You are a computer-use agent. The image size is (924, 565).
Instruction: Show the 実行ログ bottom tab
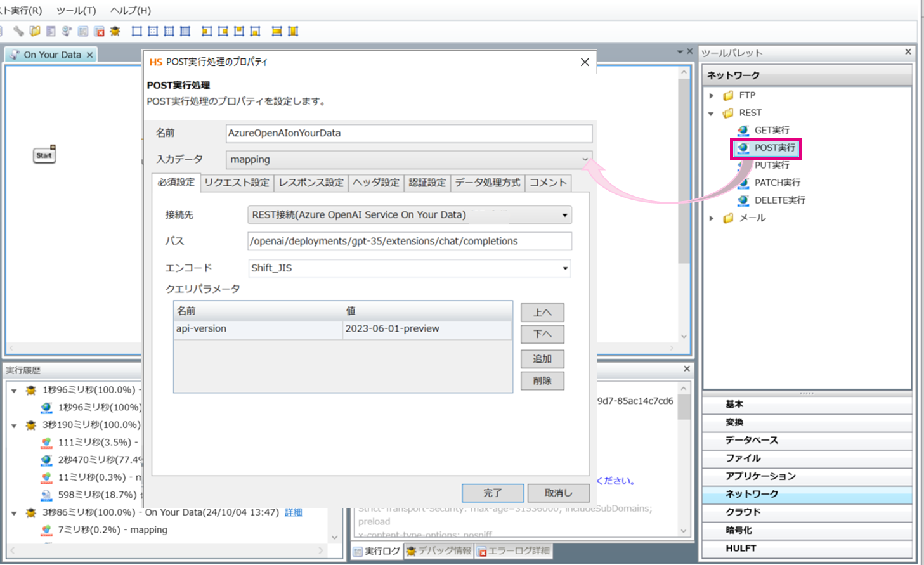click(x=377, y=551)
